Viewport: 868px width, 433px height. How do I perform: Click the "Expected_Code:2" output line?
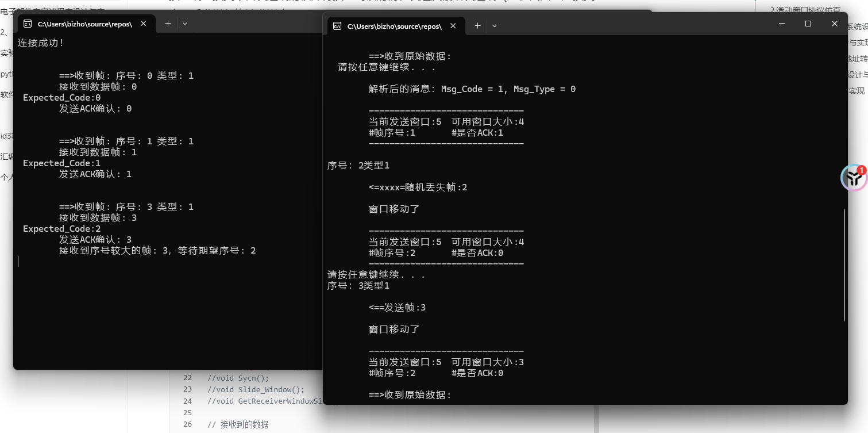point(61,228)
